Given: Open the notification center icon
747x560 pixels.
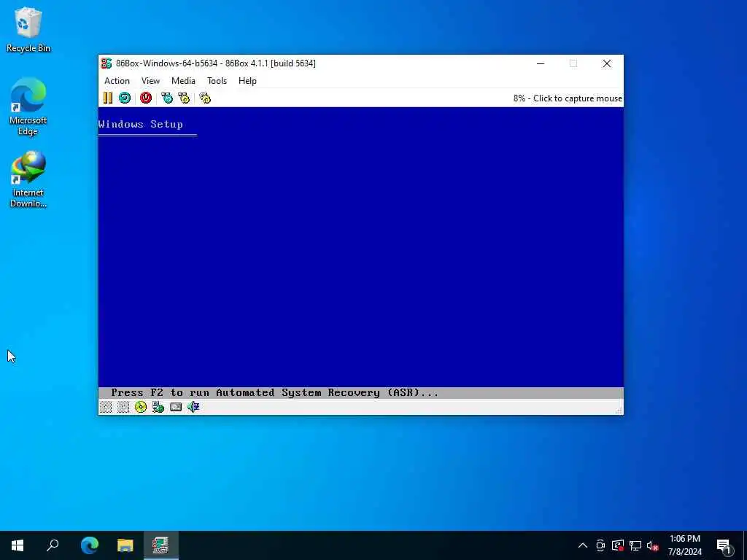Looking at the screenshot, I should click(x=724, y=545).
